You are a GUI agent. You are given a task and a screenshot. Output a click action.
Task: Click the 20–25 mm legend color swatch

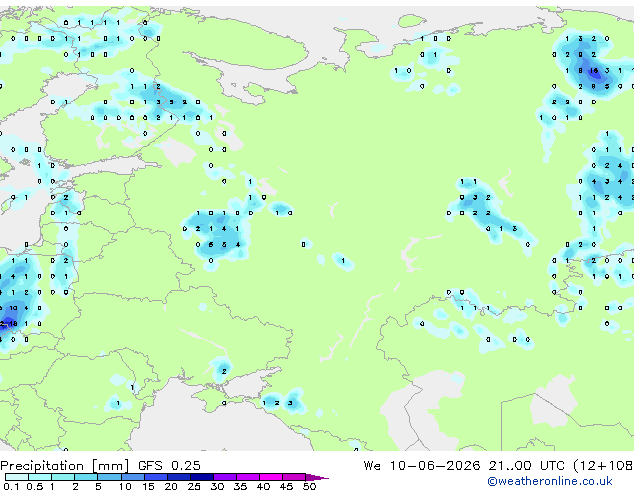click(178, 477)
